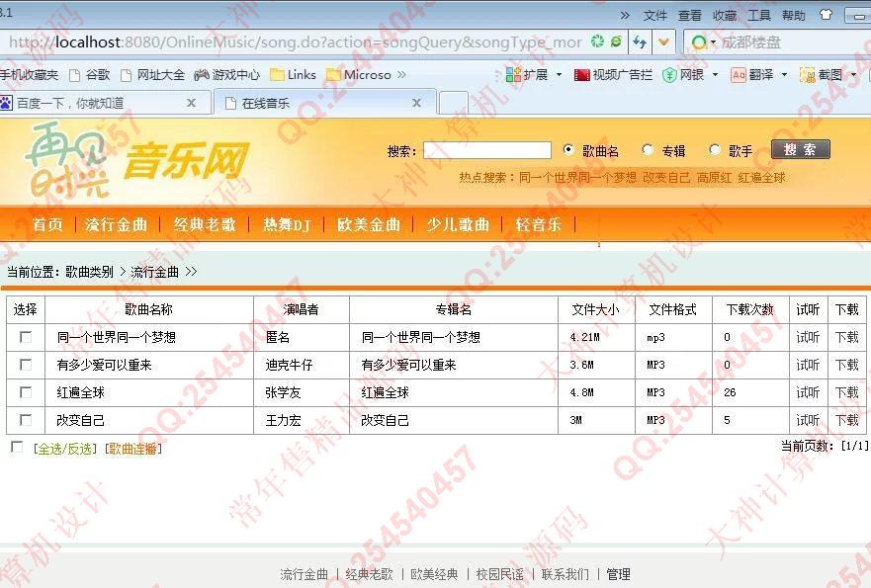Open the 帮助 menu

click(793, 16)
